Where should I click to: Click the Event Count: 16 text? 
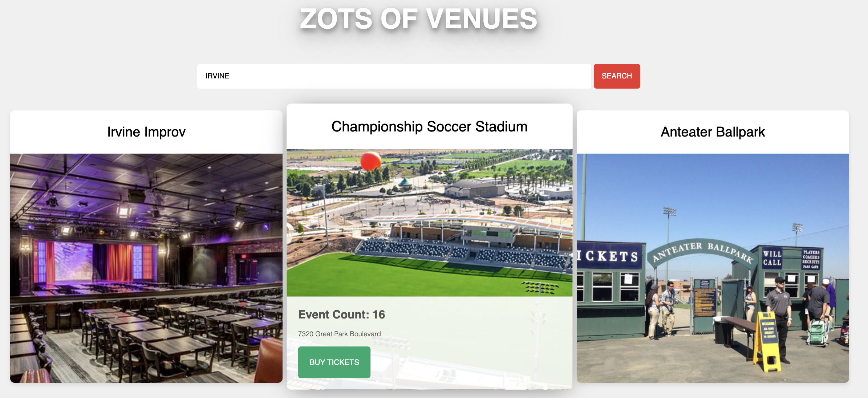tap(341, 314)
